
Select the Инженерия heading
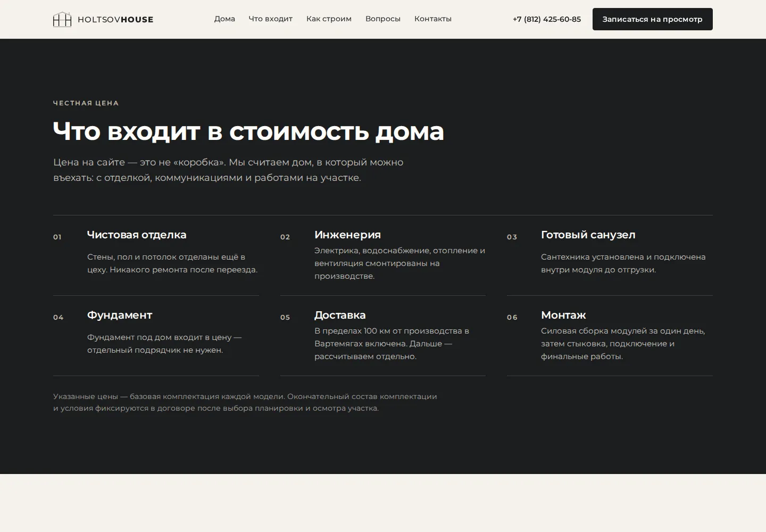tap(347, 235)
